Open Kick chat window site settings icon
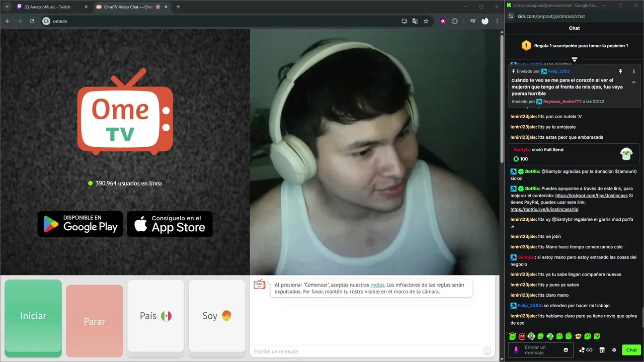Viewport: 644px width, 362px height. tap(511, 16)
